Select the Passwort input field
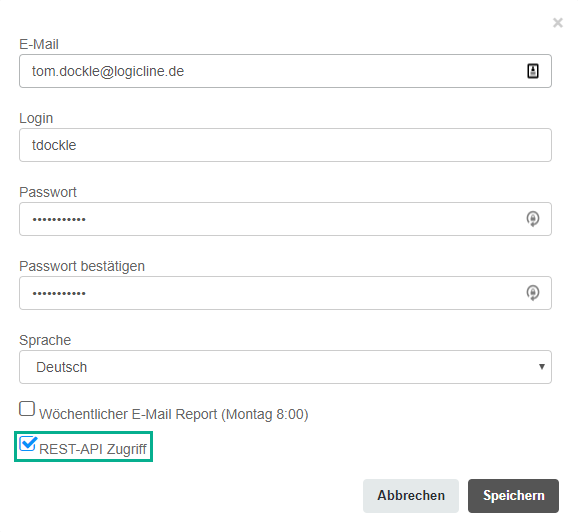 285,219
